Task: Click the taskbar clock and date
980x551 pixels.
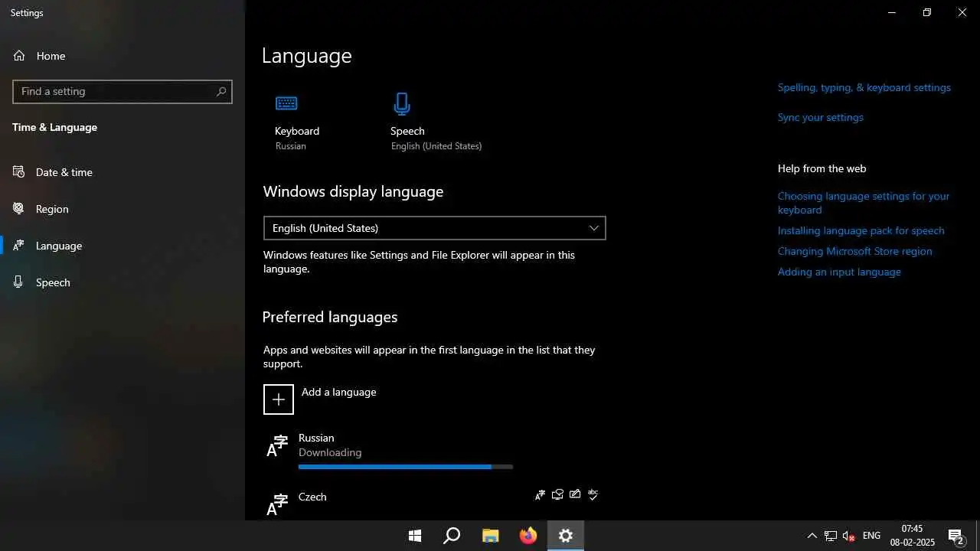Action: coord(913,536)
